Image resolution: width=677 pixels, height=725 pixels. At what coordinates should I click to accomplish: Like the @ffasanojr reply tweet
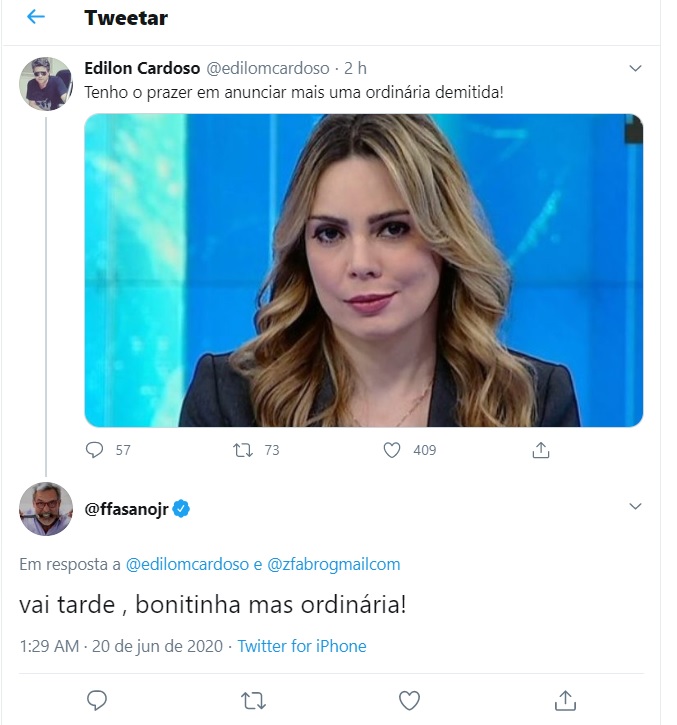(x=409, y=699)
